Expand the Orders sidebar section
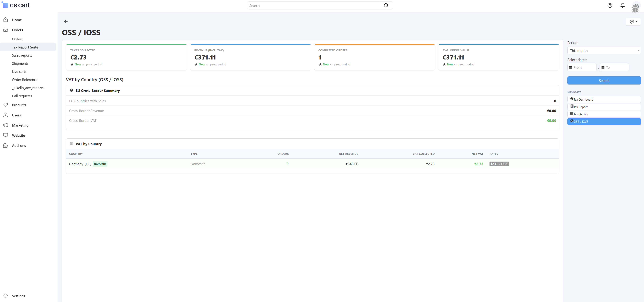The width and height of the screenshot is (644, 302). [x=17, y=30]
